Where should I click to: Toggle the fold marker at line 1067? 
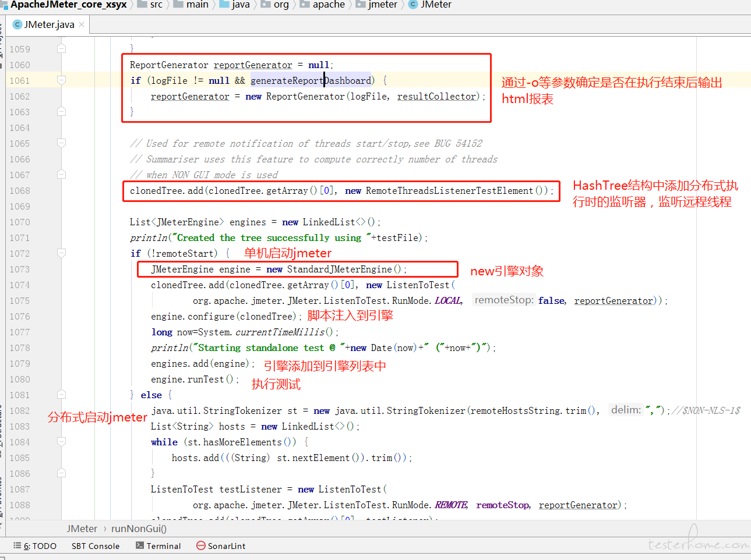click(x=61, y=175)
